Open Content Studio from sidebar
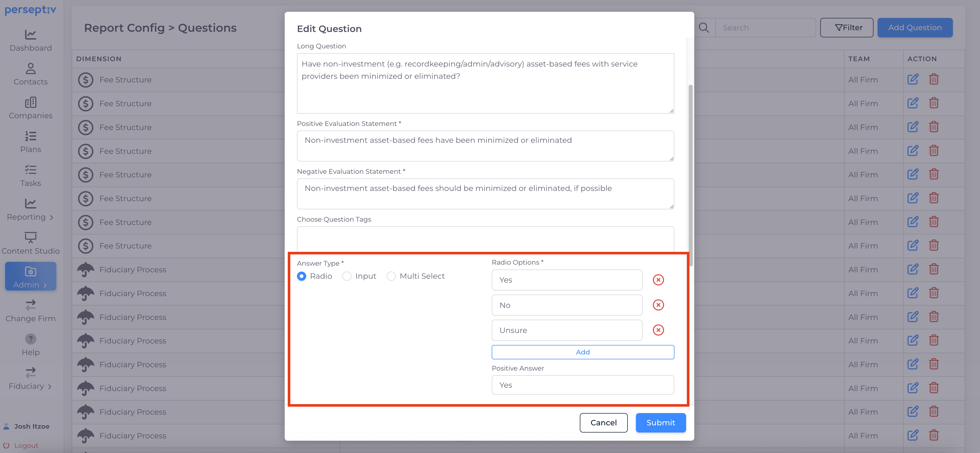980x453 pixels. (30, 243)
